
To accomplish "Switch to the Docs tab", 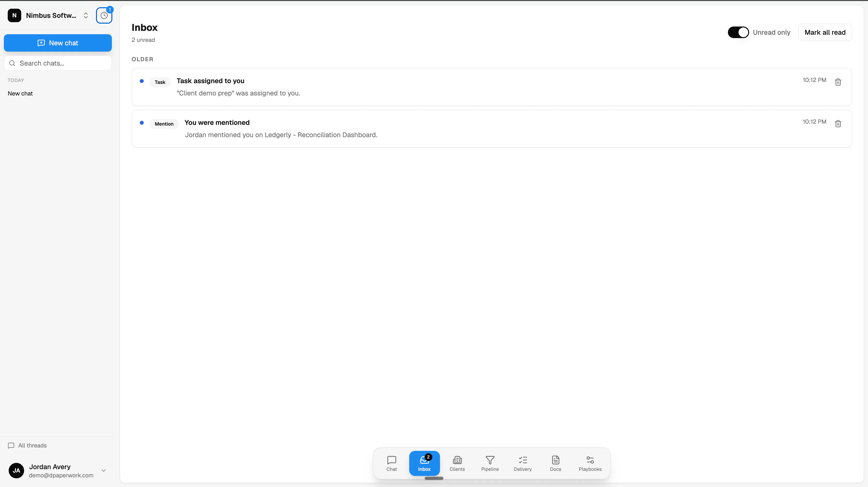I will pos(556,463).
